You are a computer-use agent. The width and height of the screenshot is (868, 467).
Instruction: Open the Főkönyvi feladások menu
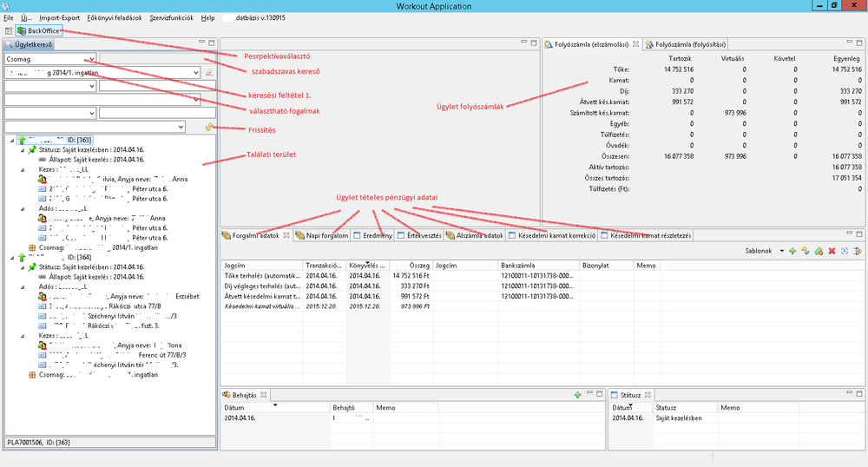click(115, 17)
